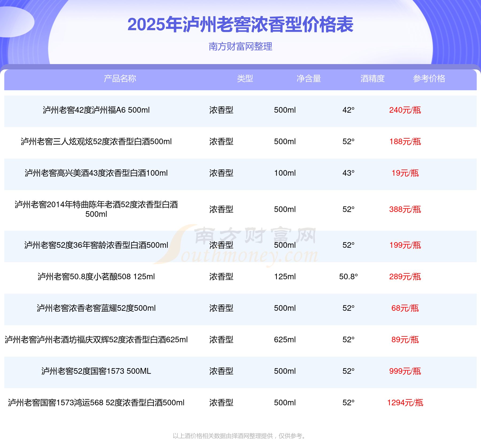Click the price 19元/瓶

tap(405, 173)
